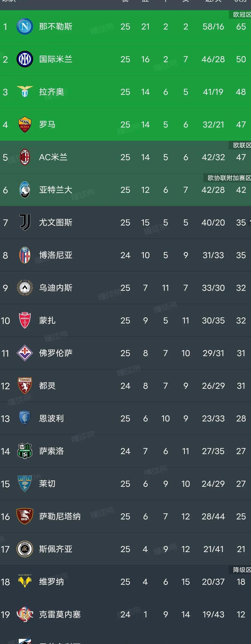Tap the Bologna club crest icon

[x=25, y=255]
